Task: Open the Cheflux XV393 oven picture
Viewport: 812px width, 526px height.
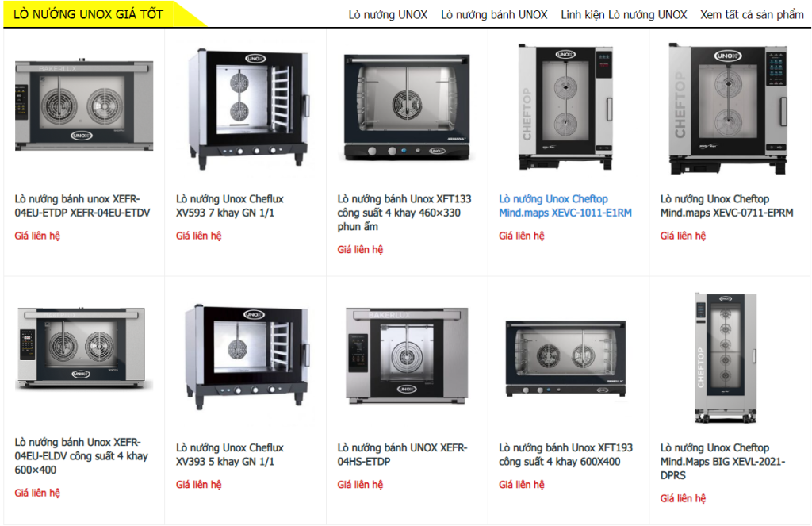Action: coord(247,356)
